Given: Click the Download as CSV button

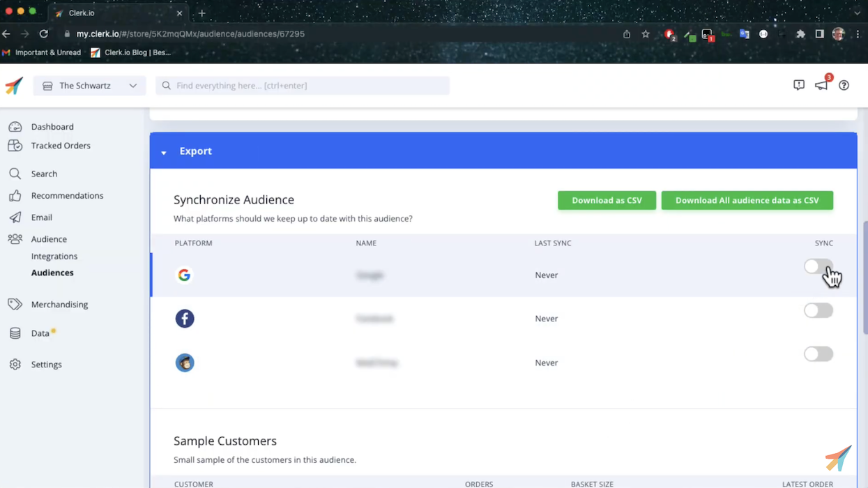Looking at the screenshot, I should [607, 200].
